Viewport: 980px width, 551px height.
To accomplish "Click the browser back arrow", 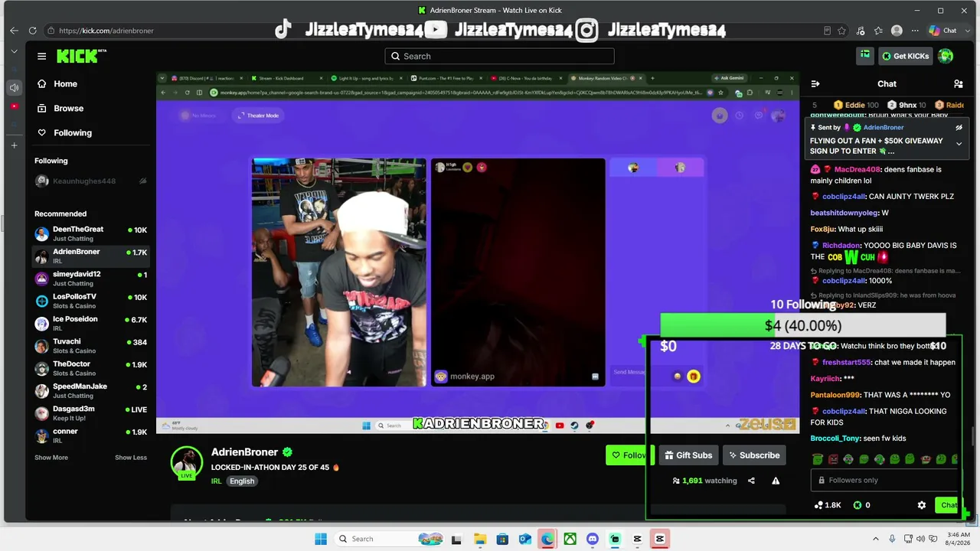I will click(14, 31).
